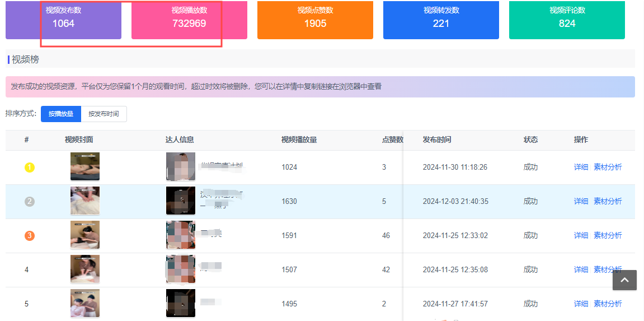Sort videos by 按播放量

[61, 114]
